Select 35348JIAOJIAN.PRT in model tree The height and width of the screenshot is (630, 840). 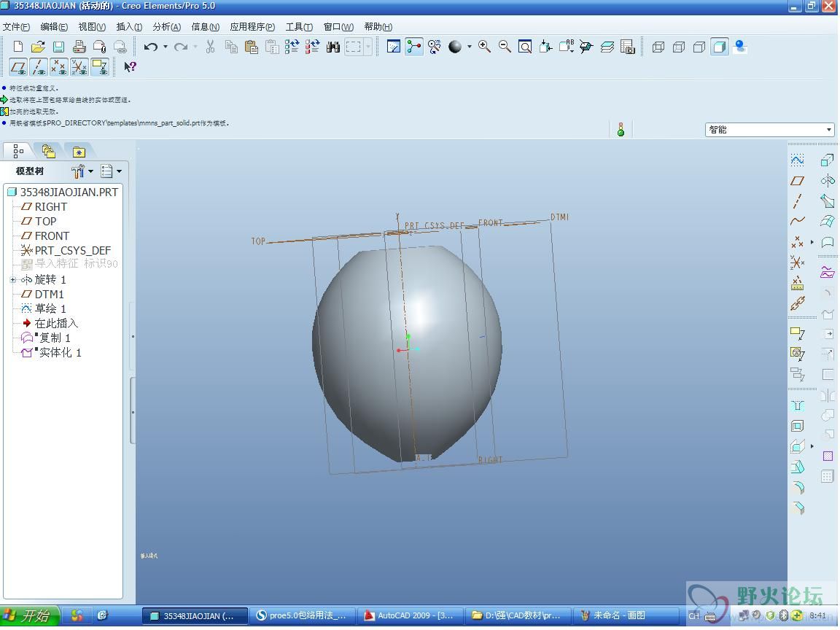63,192
